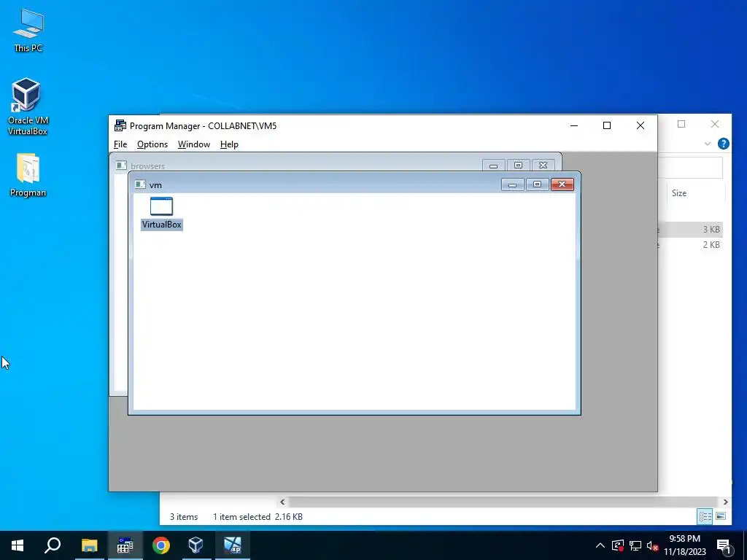Click the vm group window icon
This screenshot has width=747, height=560.
point(140,184)
